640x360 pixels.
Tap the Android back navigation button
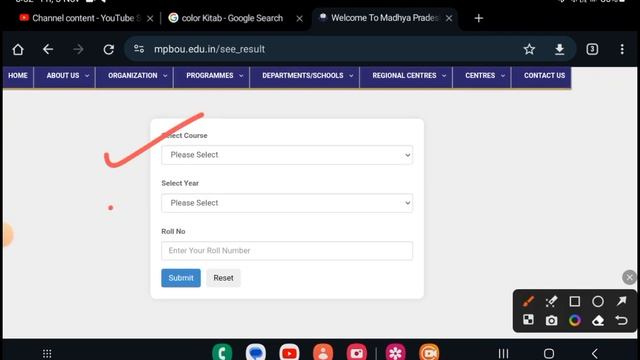pyautogui.click(x=595, y=353)
